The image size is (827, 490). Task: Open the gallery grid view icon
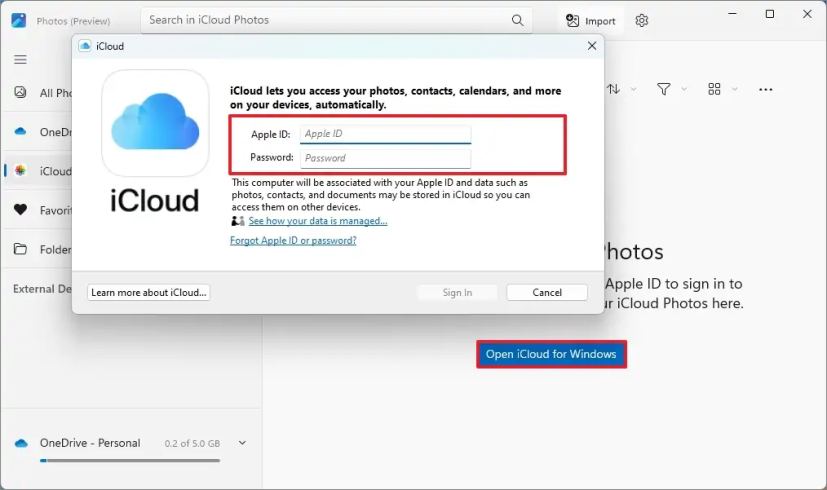point(714,89)
